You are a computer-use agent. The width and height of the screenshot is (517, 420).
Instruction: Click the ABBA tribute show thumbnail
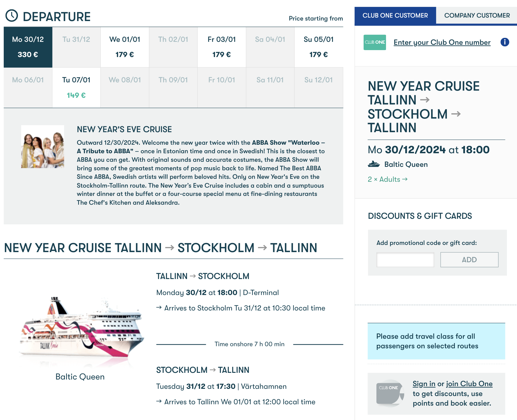[x=43, y=147]
